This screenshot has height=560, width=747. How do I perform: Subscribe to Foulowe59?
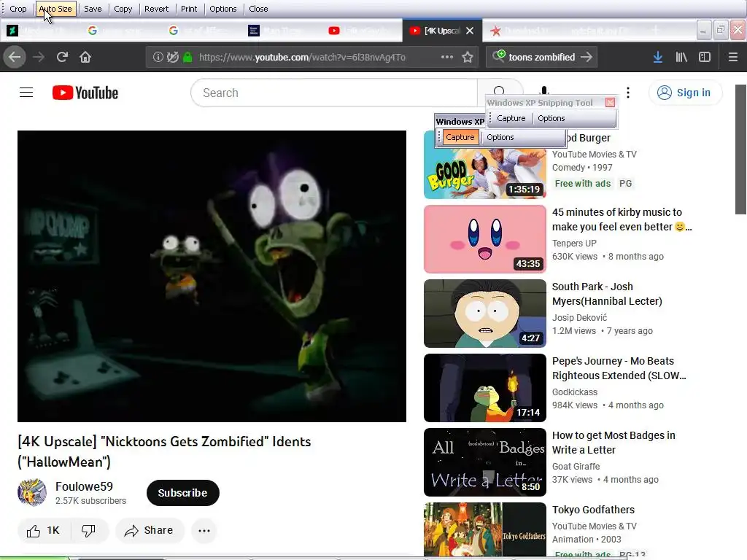(183, 493)
